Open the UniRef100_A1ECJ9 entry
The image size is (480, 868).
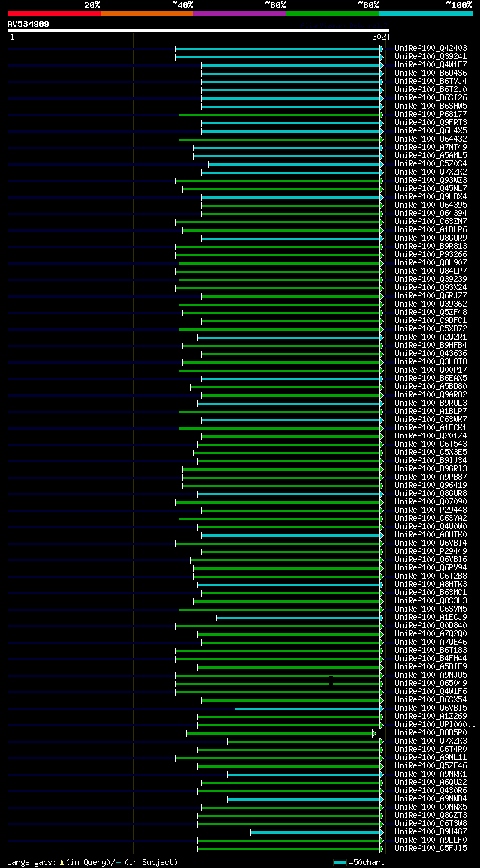click(x=430, y=618)
